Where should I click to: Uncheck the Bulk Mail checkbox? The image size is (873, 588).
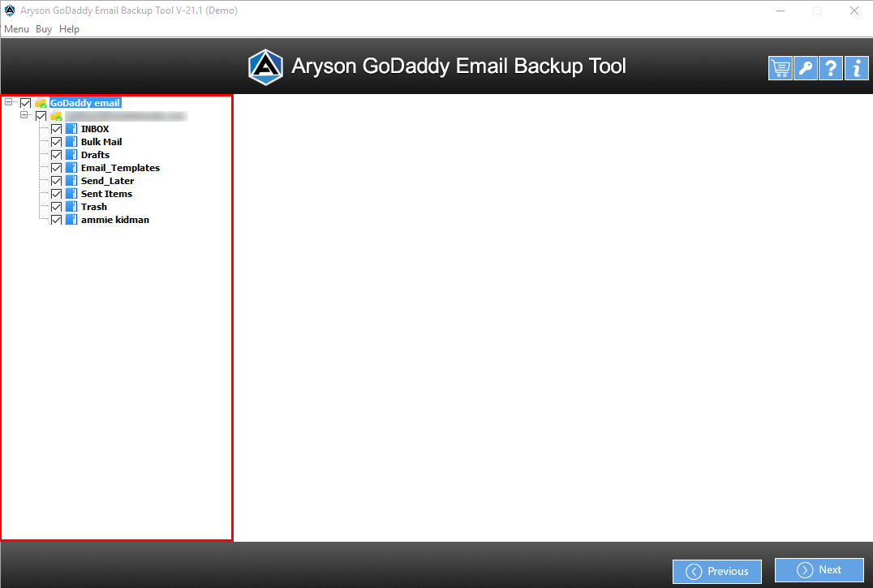click(x=56, y=142)
